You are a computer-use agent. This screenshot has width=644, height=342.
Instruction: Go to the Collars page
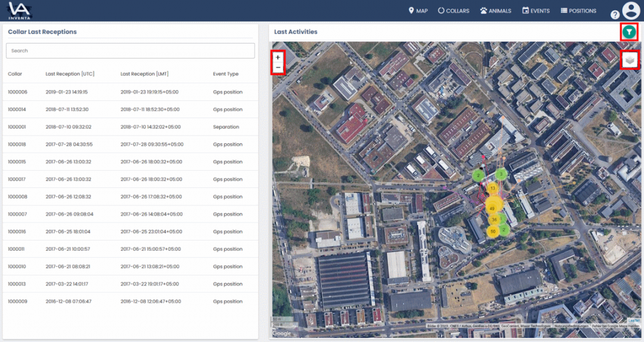point(453,11)
